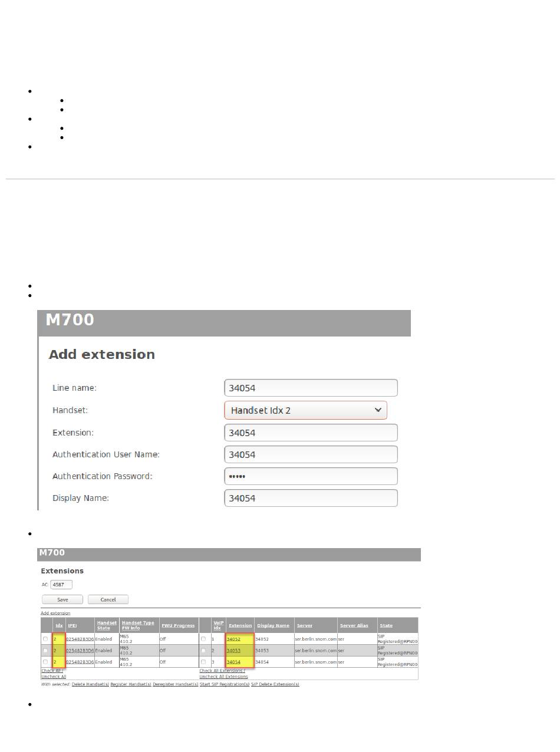Viewport: 560px width, 752px height.
Task: Sort by the FWU Progress column header
Action: point(178,625)
